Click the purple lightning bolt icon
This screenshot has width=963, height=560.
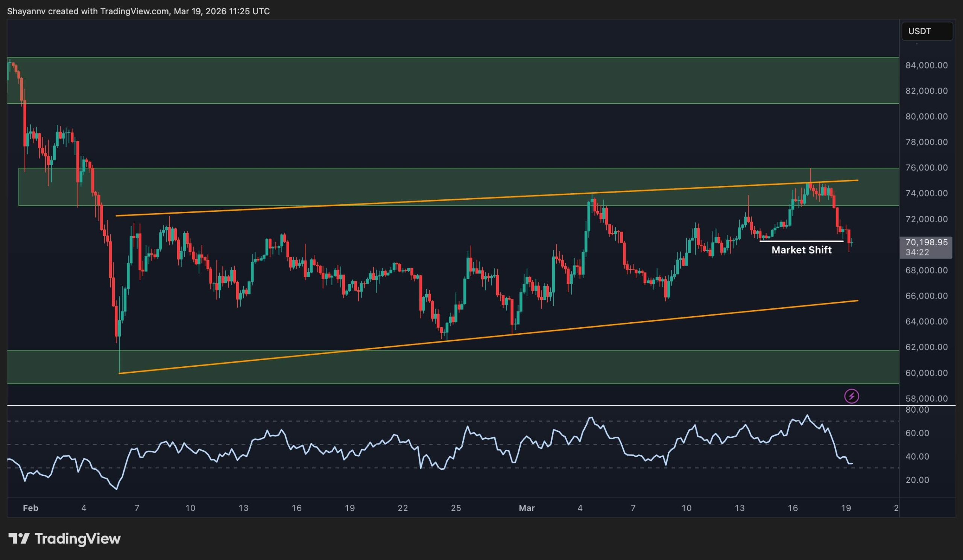click(x=851, y=396)
